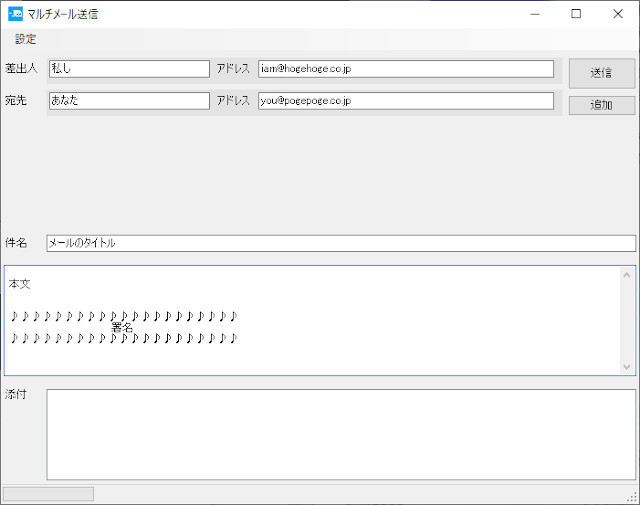
Task: Focus the sender address field iam@hogehoge.co.jp
Action: [406, 69]
